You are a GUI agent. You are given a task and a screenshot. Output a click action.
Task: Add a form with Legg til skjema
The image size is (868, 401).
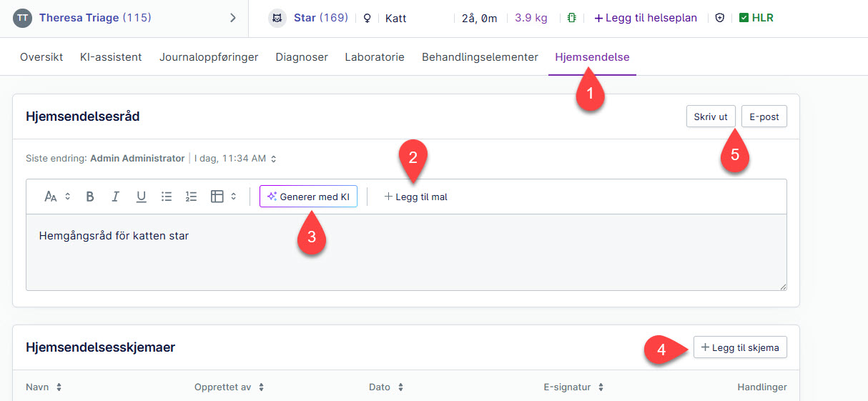741,347
